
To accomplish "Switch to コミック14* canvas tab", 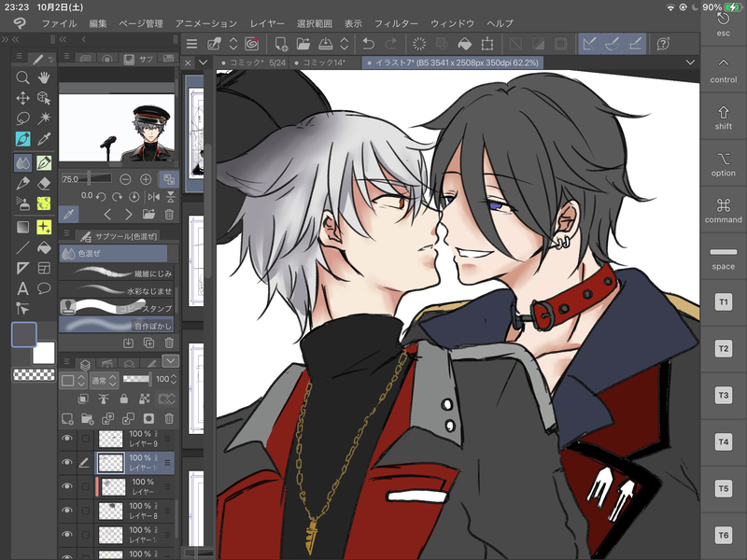I will (x=323, y=63).
